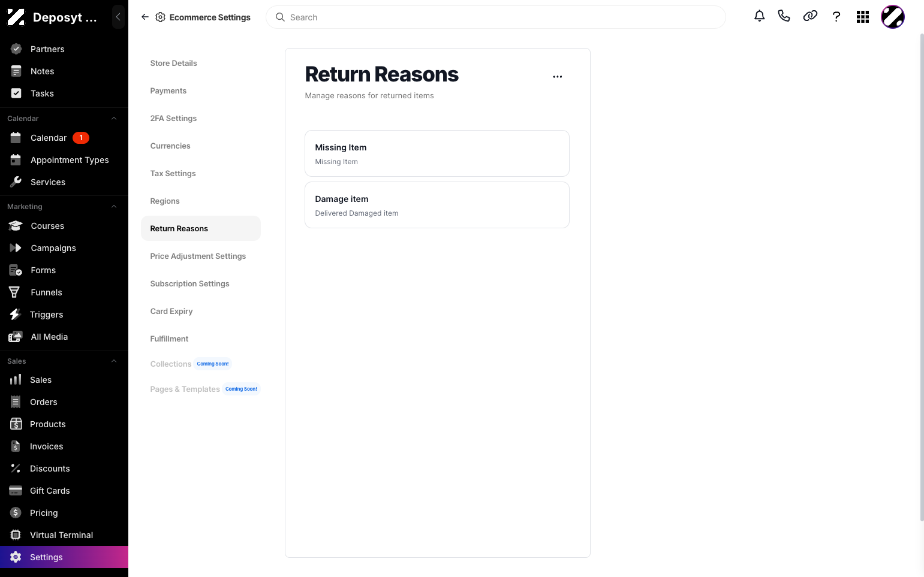Viewport: 924px width, 577px height.
Task: Open the apps grid launcher icon
Action: (x=863, y=17)
